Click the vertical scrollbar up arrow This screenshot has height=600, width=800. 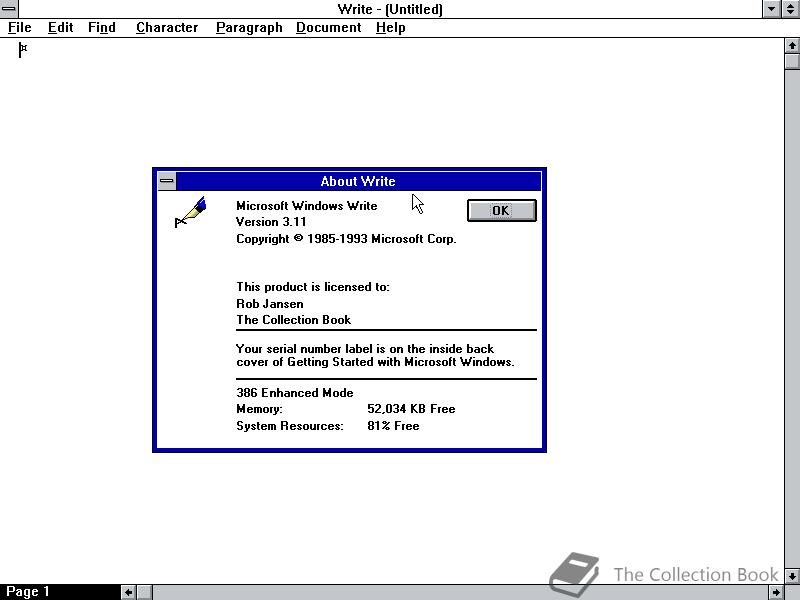(x=792, y=46)
